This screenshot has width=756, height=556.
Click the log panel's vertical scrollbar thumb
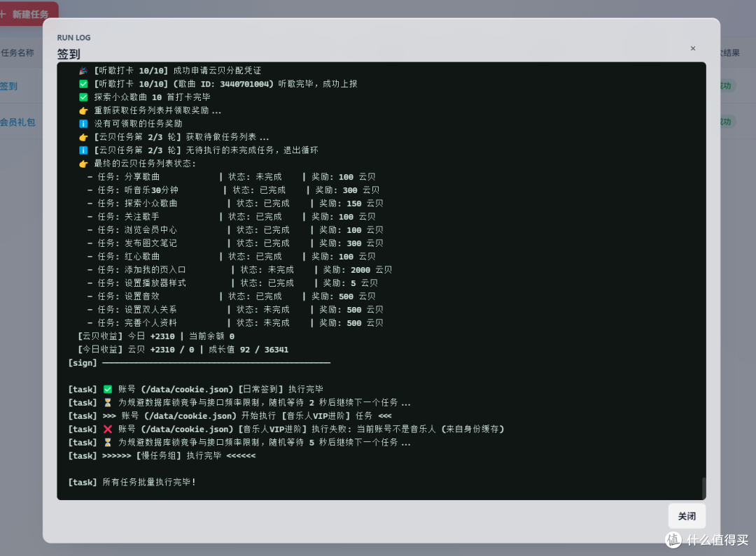703,488
